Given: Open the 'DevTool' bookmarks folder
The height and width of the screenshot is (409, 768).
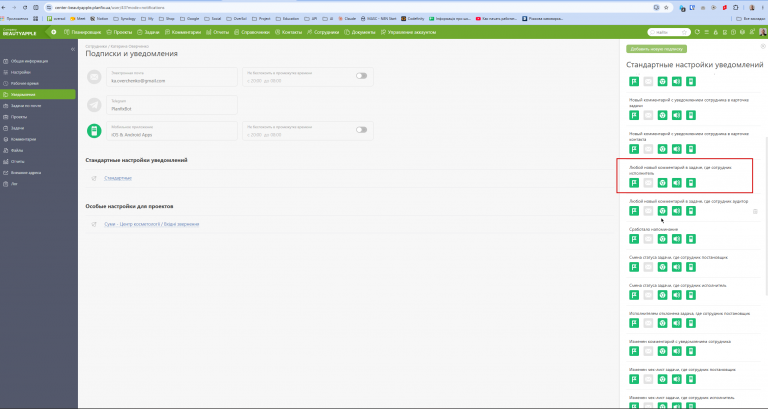Looking at the screenshot, I should click(237, 19).
